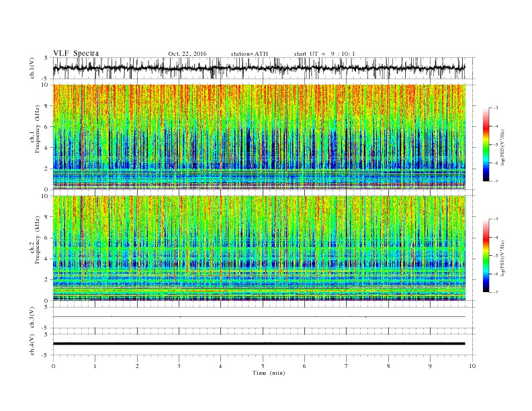Screen dimensions: 532x411
Task: Click the "Time (min)" x-axis label
Action: 269,373
